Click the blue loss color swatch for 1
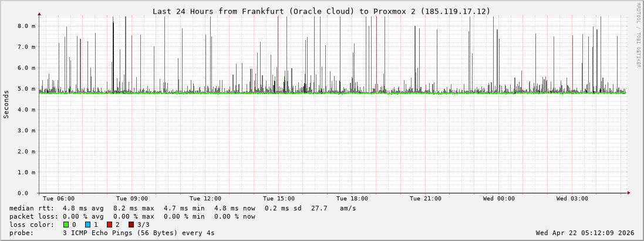This screenshot has height=241, width=644. (x=88, y=225)
